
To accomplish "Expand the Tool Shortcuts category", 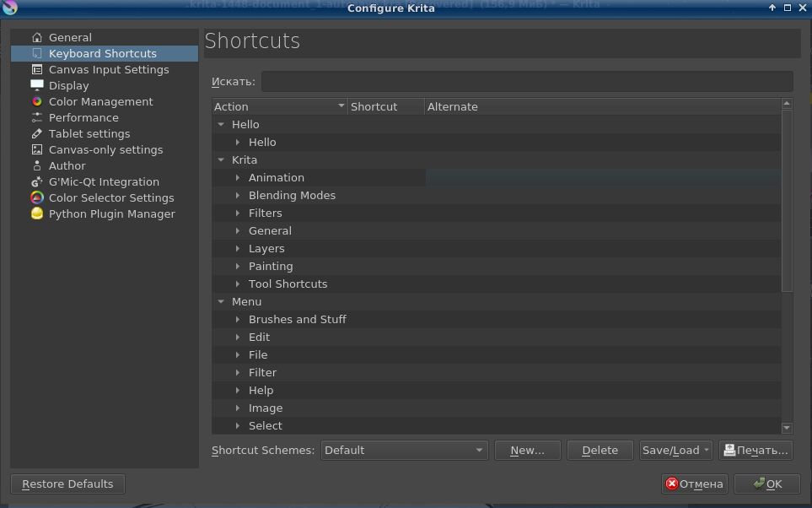I will [238, 284].
